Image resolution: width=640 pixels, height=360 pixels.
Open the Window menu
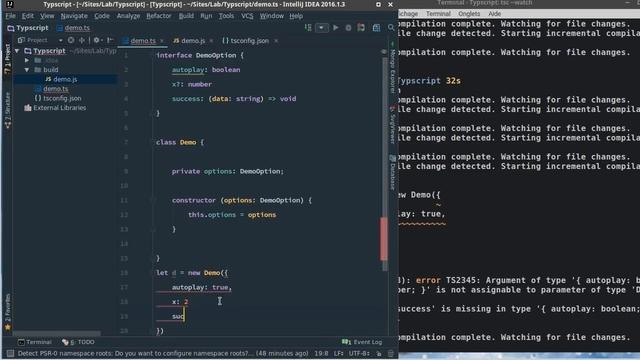click(x=271, y=16)
